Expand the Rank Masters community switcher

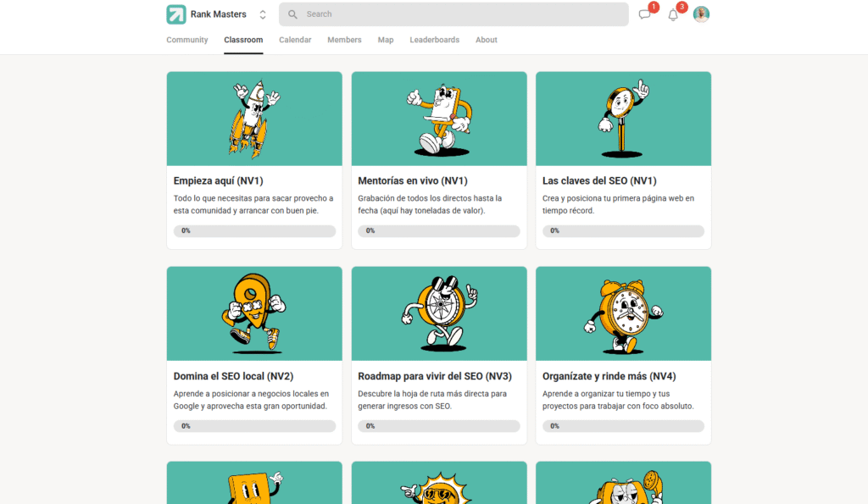coord(263,14)
